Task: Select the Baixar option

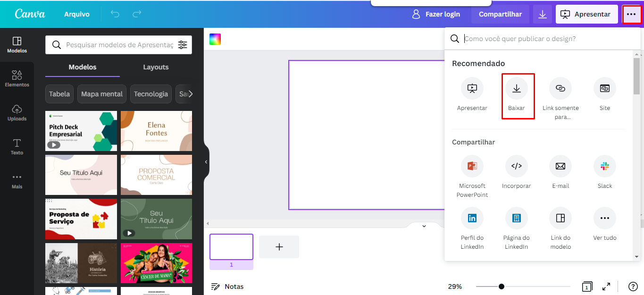Action: coord(517,94)
